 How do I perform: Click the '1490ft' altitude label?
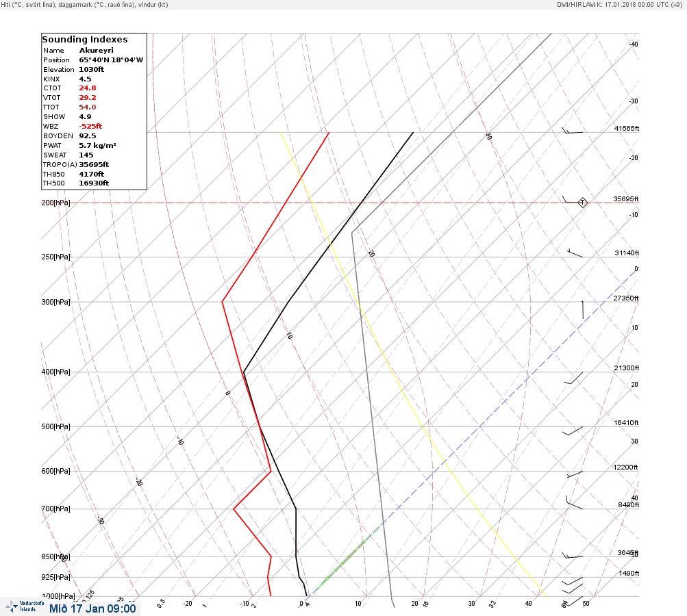[629, 573]
